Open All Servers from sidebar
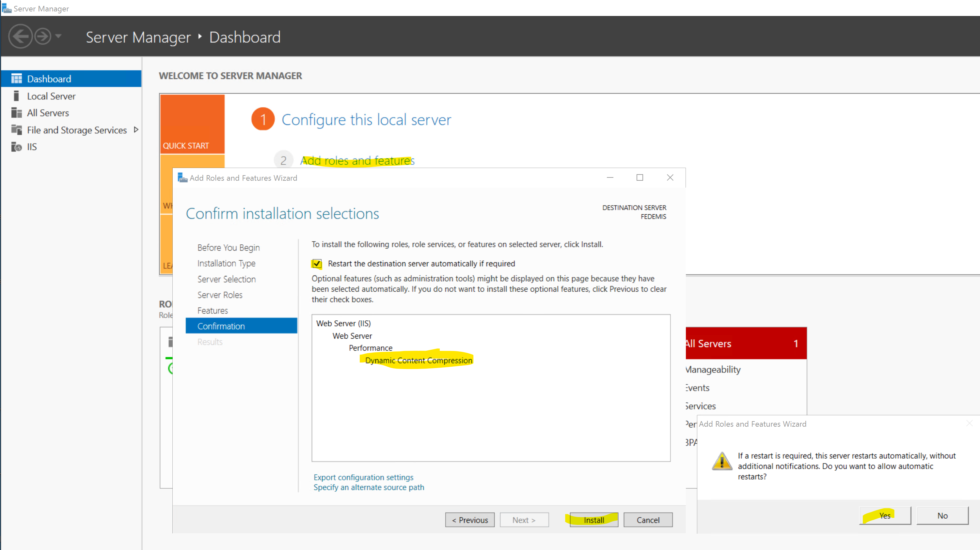The image size is (980, 550). point(48,113)
